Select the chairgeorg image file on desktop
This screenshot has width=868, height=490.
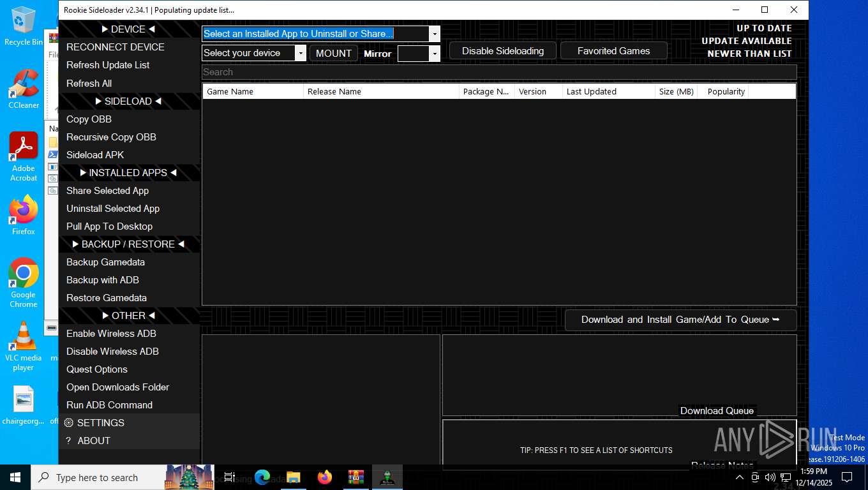pyautogui.click(x=24, y=405)
